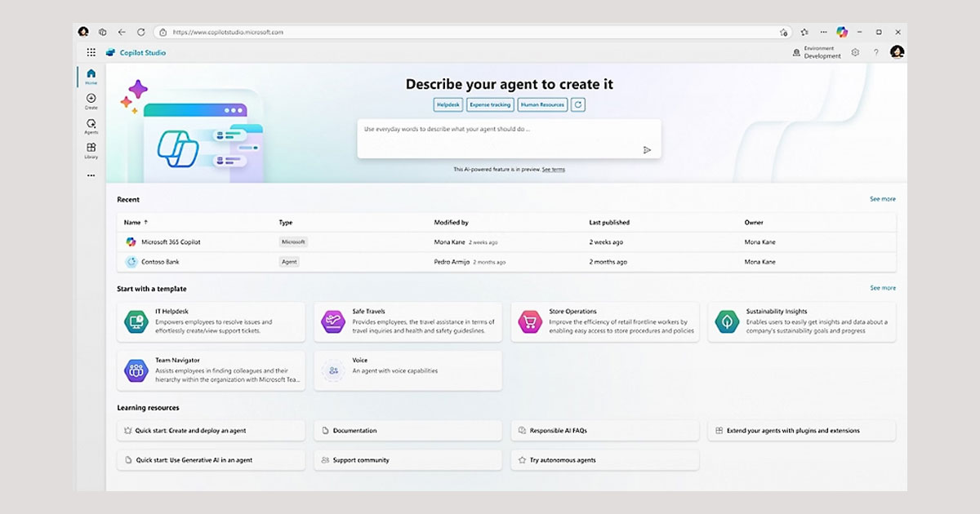Open the Environment Development selector
This screenshot has height=514, width=980.
point(816,52)
